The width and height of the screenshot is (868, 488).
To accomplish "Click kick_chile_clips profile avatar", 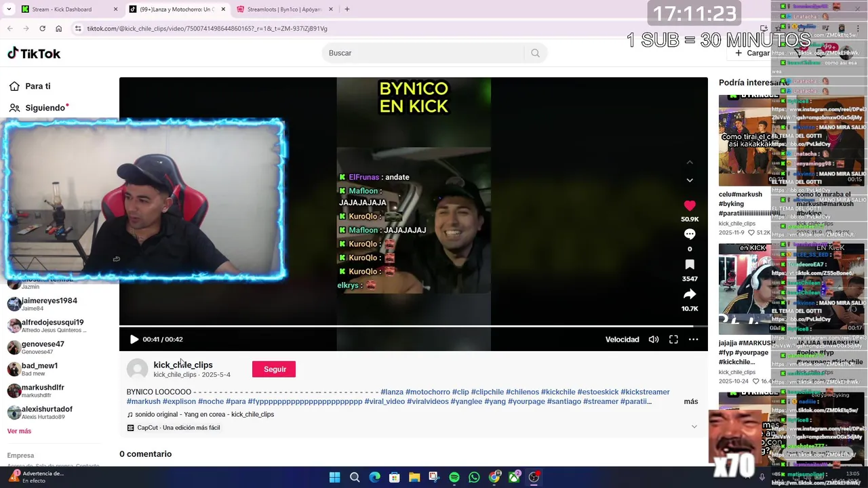I will pyautogui.click(x=137, y=369).
